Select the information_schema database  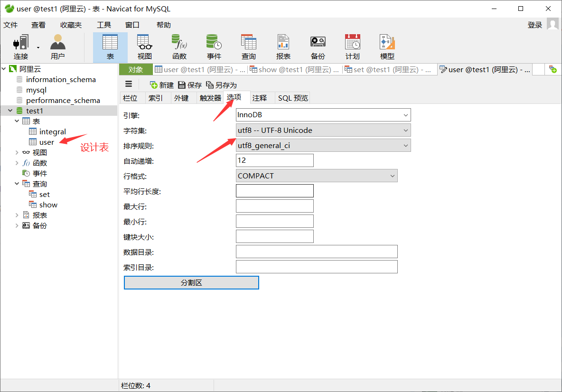(x=61, y=80)
